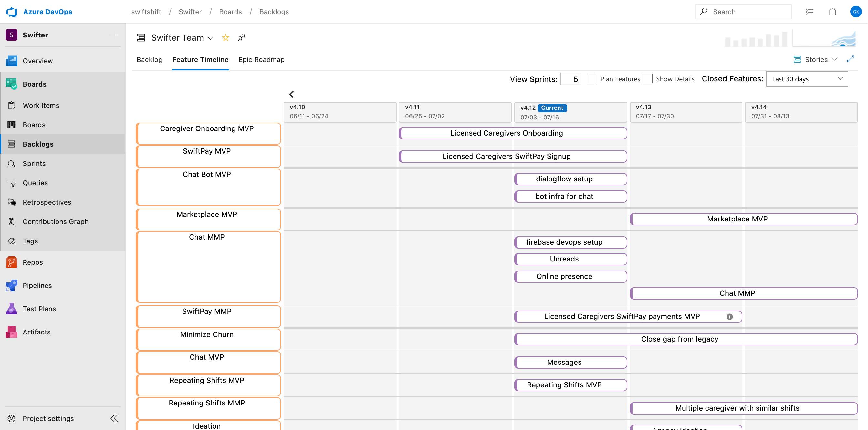Screen dimensions: 868x430
Task: Unfavorite Swifter Team via the star icon
Action: [x=225, y=38]
